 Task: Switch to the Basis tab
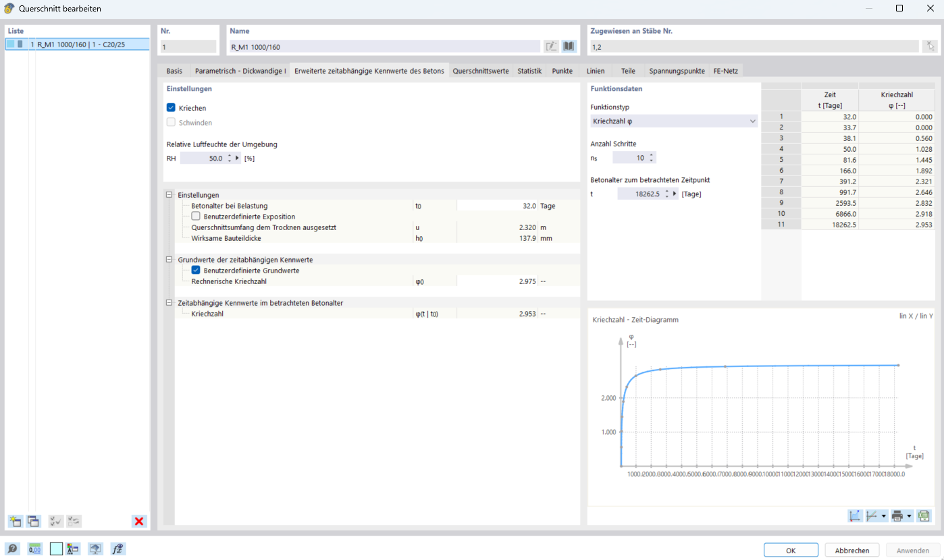(174, 71)
